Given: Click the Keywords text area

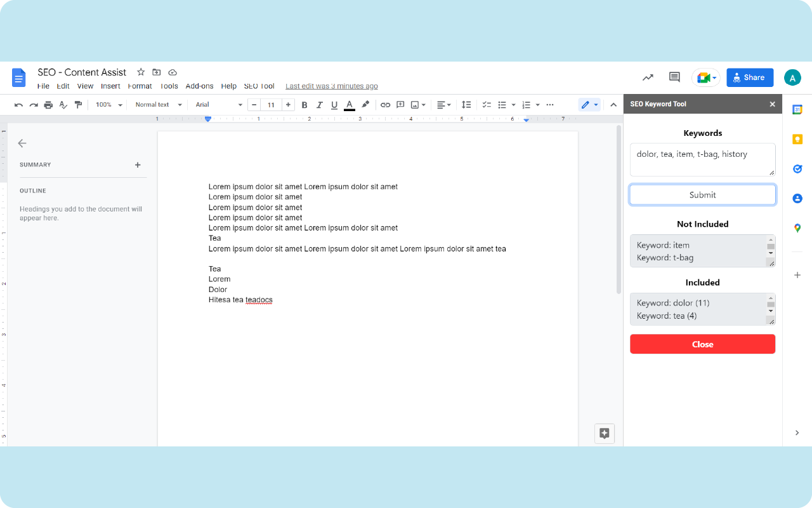Looking at the screenshot, I should tap(702, 159).
